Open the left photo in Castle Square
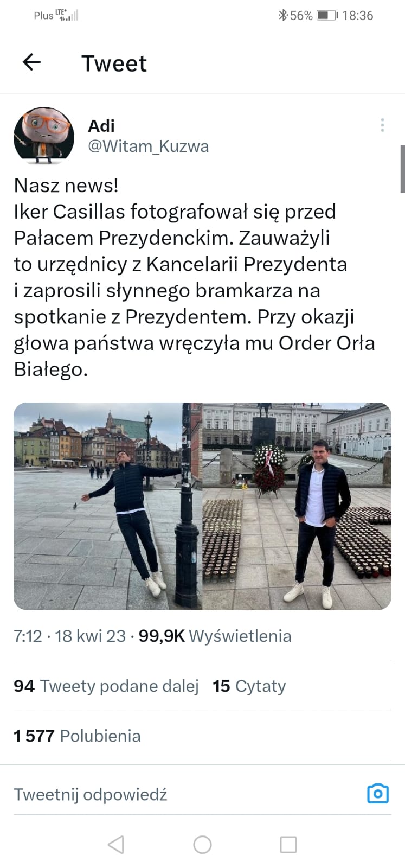The width and height of the screenshot is (405, 868). pos(107,506)
